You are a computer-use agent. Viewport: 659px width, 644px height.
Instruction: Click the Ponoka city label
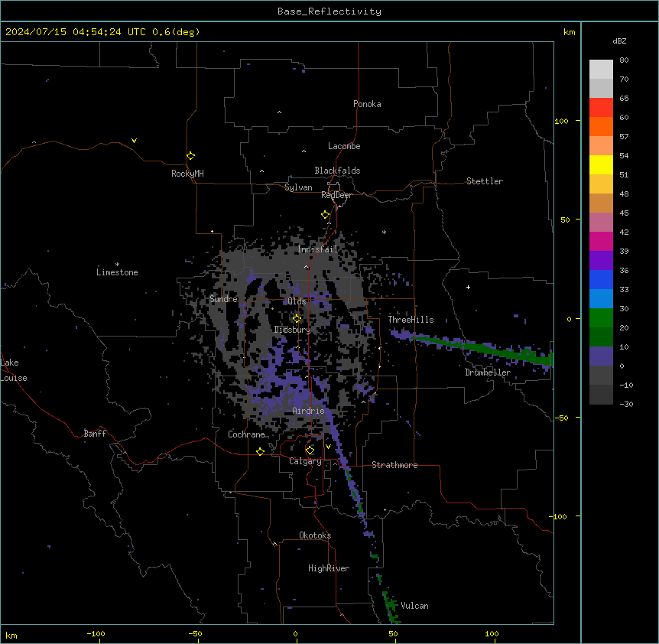coord(367,104)
